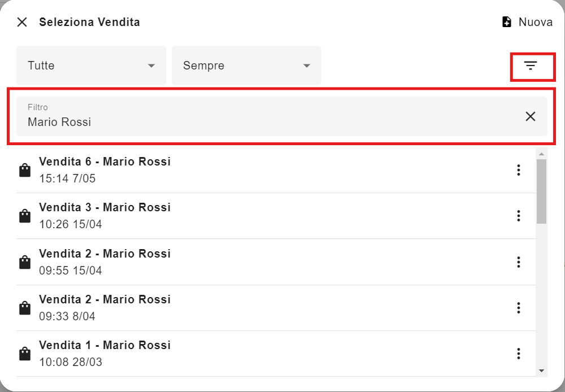Select Vendita 1 - Mario Rossi
This screenshot has height=392, width=565.
coord(276,354)
